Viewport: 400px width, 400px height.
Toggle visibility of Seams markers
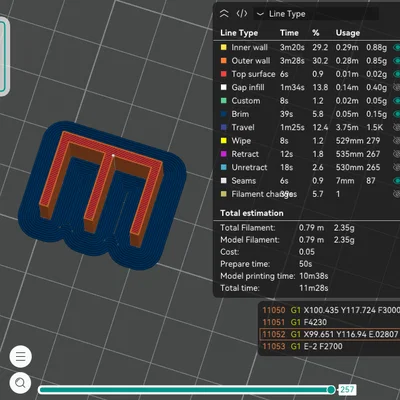pyautogui.click(x=397, y=181)
